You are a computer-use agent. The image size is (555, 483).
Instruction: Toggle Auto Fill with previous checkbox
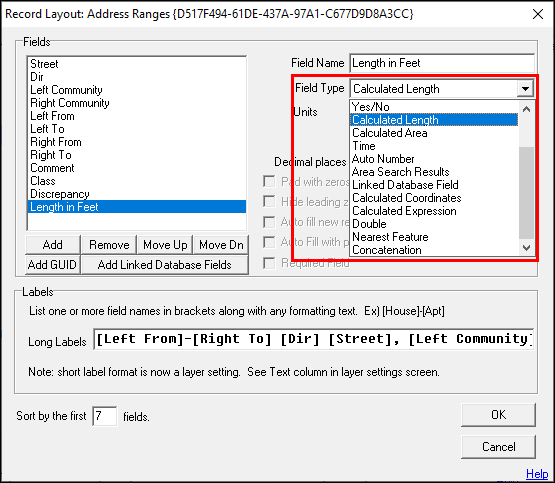(x=269, y=242)
